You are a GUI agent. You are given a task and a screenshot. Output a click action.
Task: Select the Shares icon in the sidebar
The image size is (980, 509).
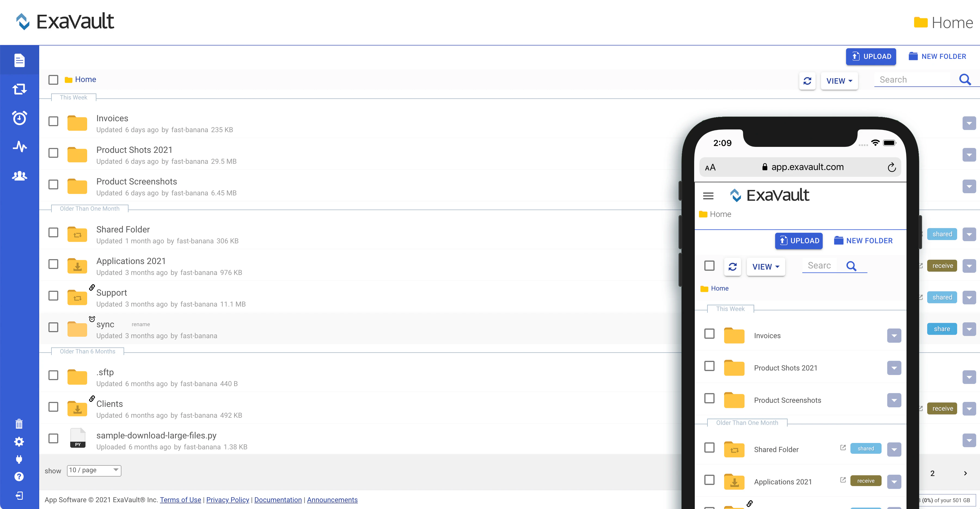[19, 89]
